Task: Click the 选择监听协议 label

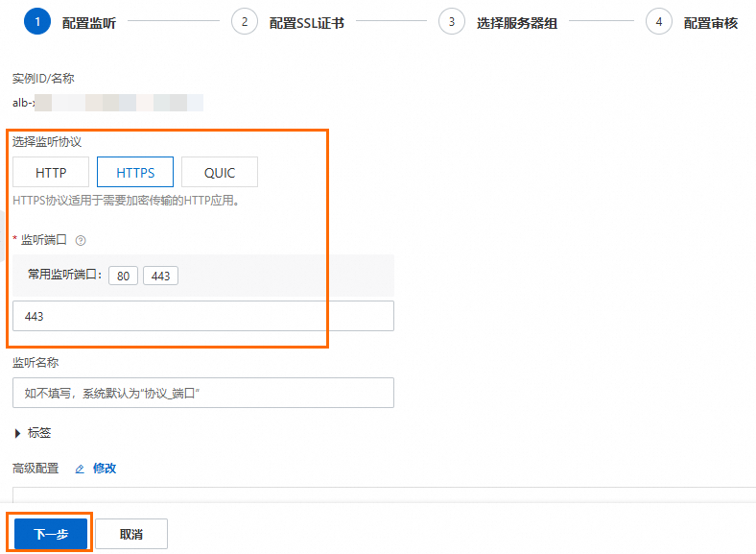Action: click(x=47, y=141)
